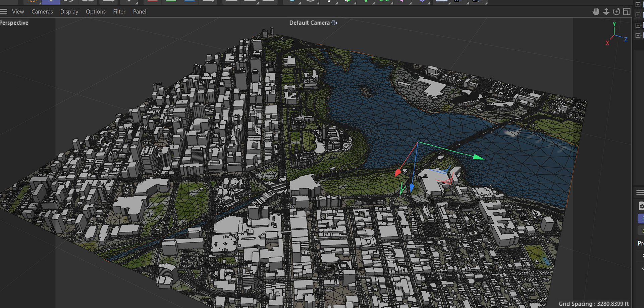Click the large green arrow axis handle
Viewport: 644px width, 308px height.
click(x=478, y=157)
